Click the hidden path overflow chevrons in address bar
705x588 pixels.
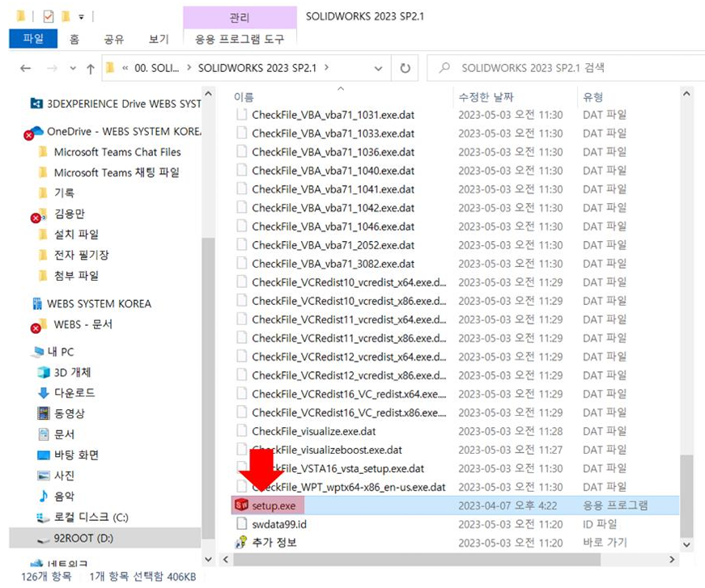click(125, 68)
